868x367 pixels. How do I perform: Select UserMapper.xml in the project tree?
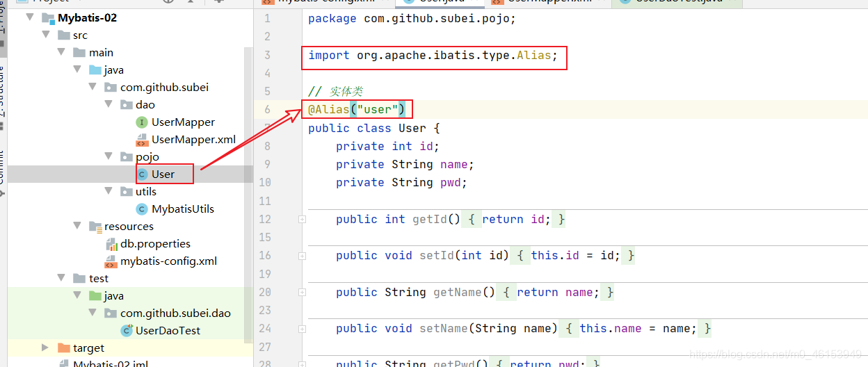pos(193,140)
